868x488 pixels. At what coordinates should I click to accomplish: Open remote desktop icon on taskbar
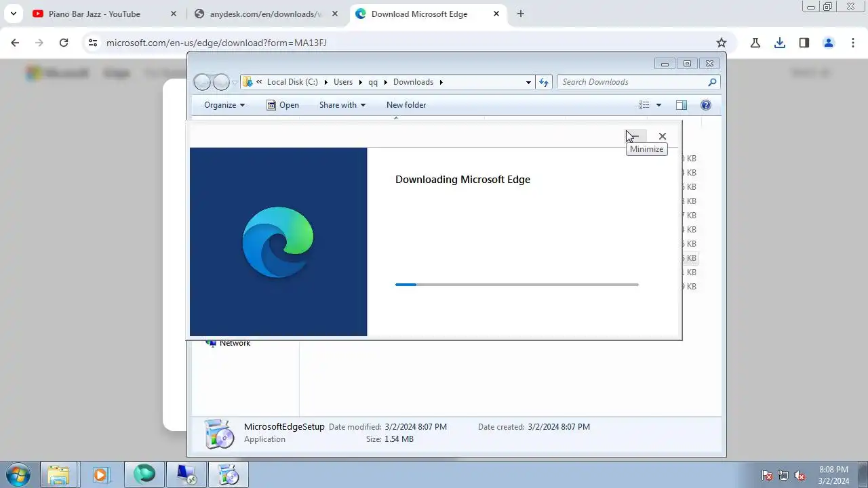[186, 474]
